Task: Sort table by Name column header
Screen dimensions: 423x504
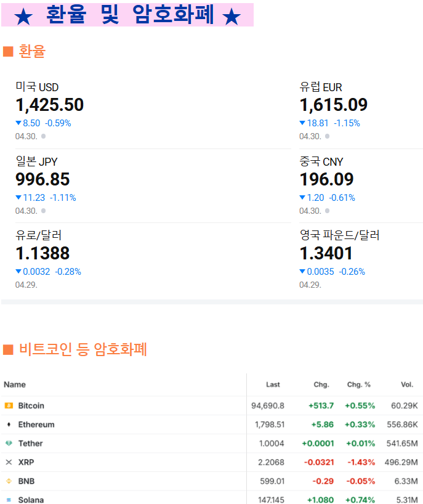Action: point(15,384)
